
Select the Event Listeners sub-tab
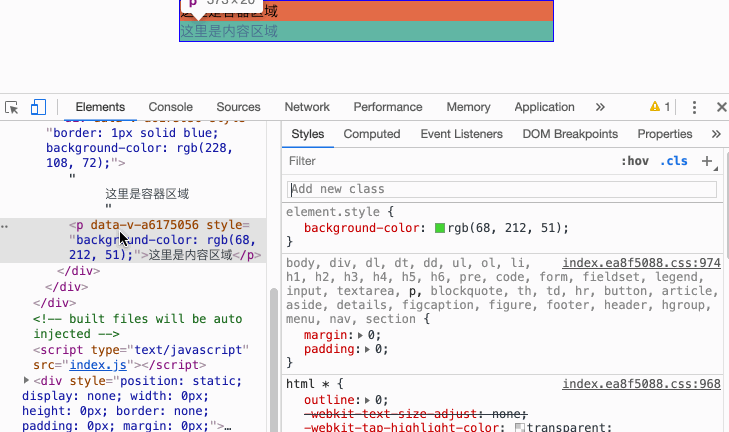[462, 134]
